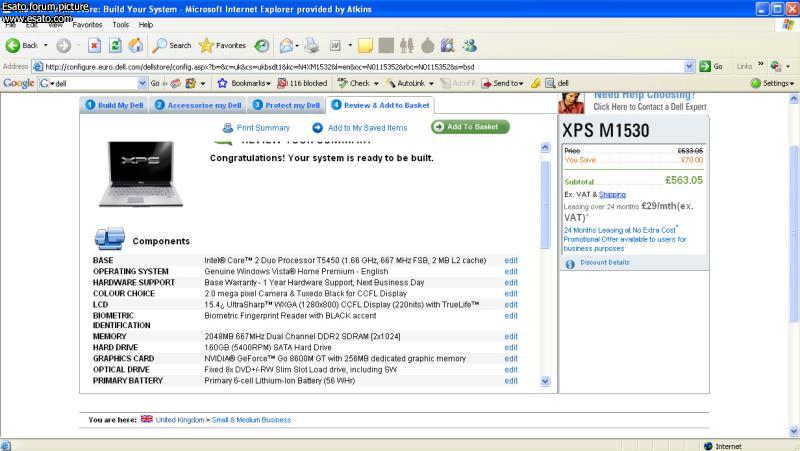This screenshot has width=800, height=451.
Task: Click 24 Months Leasing at No Extra Cost link
Action: pos(619,230)
